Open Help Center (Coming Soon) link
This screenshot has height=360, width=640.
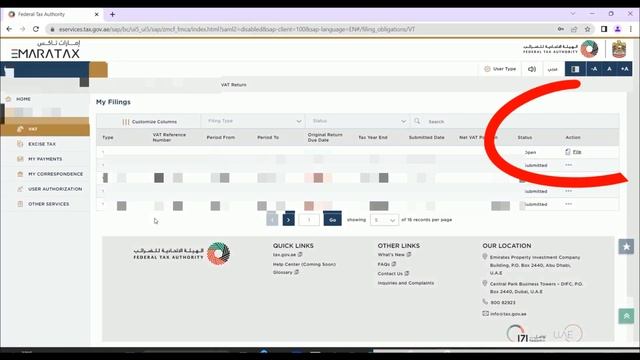pos(304,264)
